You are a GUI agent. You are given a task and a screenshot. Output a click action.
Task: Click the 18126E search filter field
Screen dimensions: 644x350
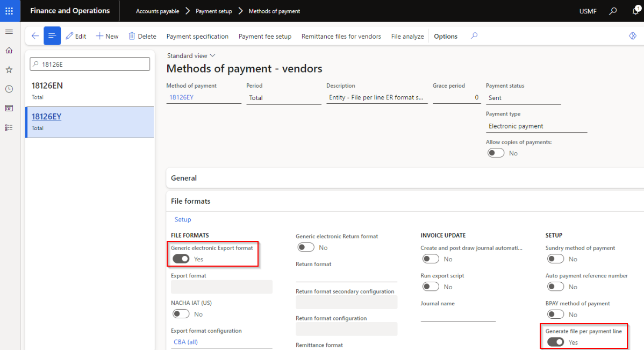(89, 63)
